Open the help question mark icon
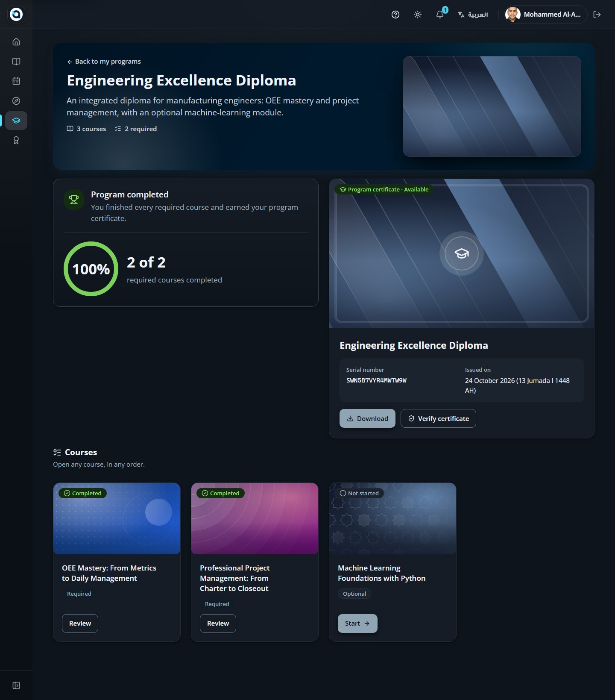Image resolution: width=615 pixels, height=700 pixels. click(x=395, y=15)
